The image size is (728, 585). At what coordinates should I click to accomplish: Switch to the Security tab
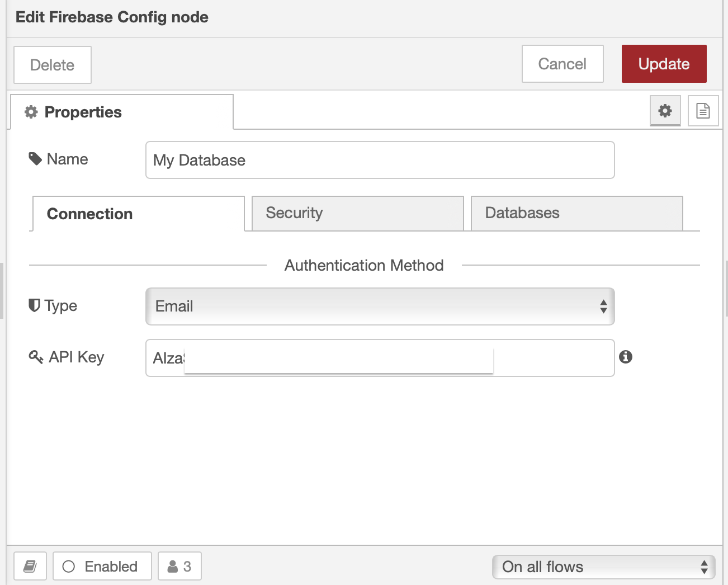point(358,213)
